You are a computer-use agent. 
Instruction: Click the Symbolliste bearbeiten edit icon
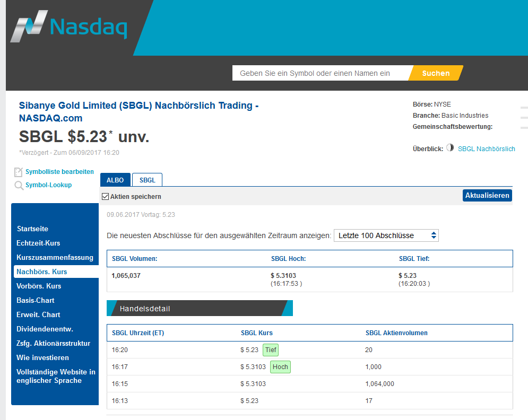click(x=19, y=172)
